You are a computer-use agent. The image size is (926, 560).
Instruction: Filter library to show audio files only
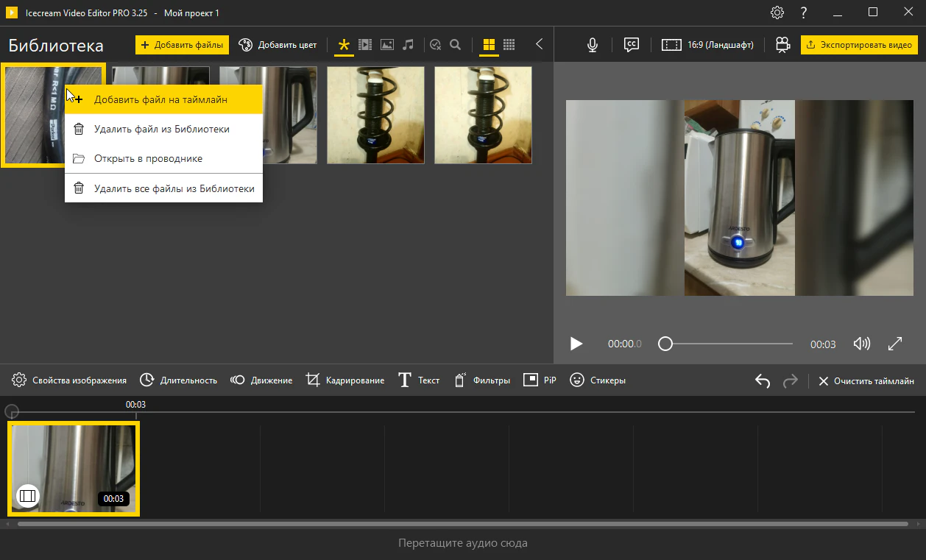click(x=409, y=45)
